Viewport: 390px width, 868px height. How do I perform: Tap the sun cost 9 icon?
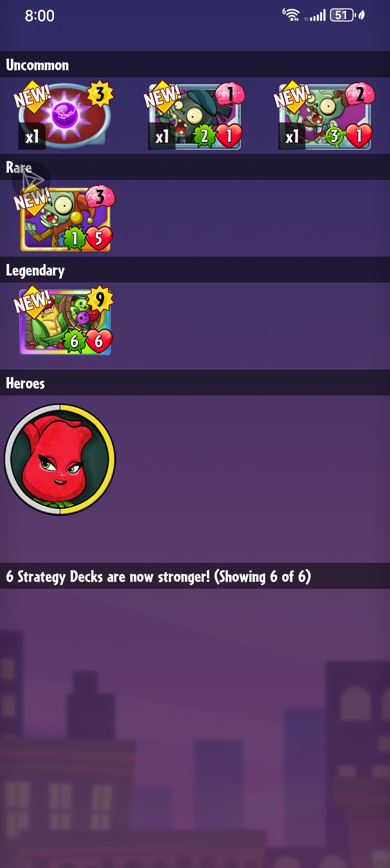(x=100, y=299)
